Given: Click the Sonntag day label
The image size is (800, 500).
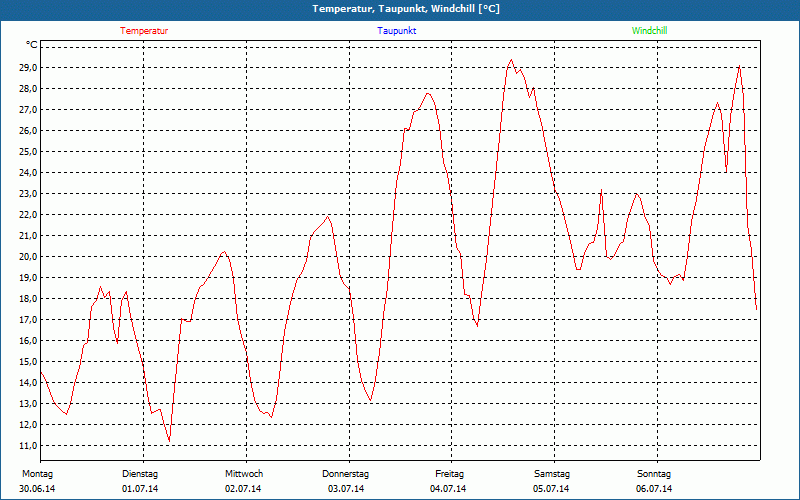Looking at the screenshot, I should 654,474.
